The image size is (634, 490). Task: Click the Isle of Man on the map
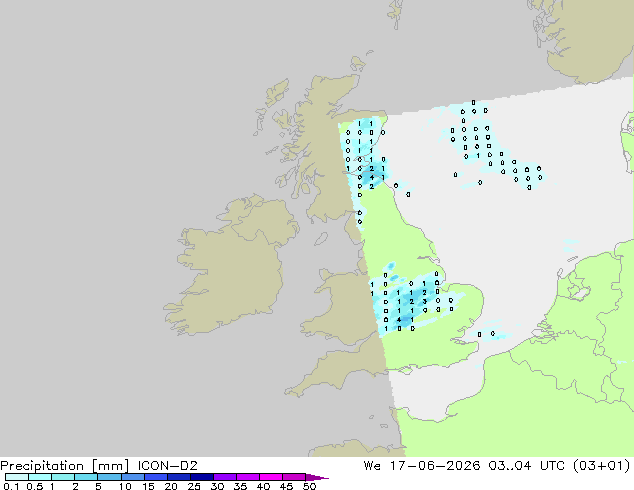(321, 239)
